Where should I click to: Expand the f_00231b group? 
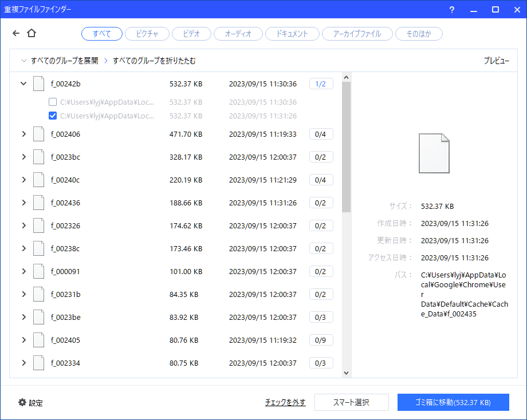coord(23,294)
